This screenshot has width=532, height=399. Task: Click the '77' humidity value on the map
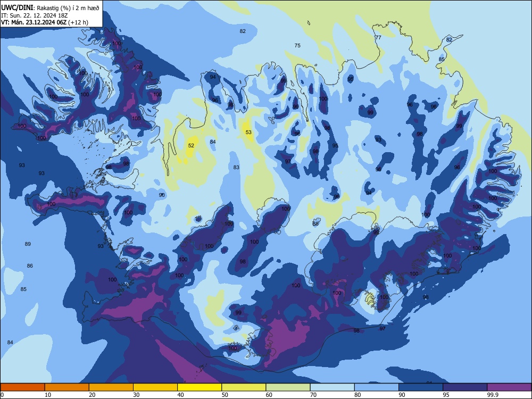click(378, 37)
